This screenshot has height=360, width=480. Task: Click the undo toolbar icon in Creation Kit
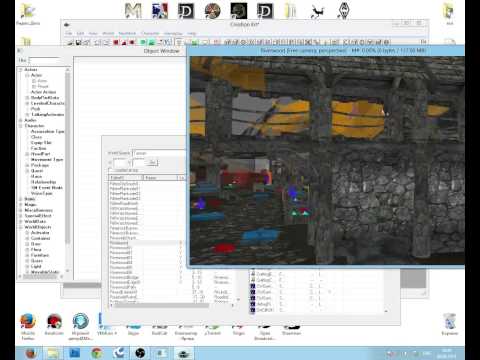coord(98,42)
